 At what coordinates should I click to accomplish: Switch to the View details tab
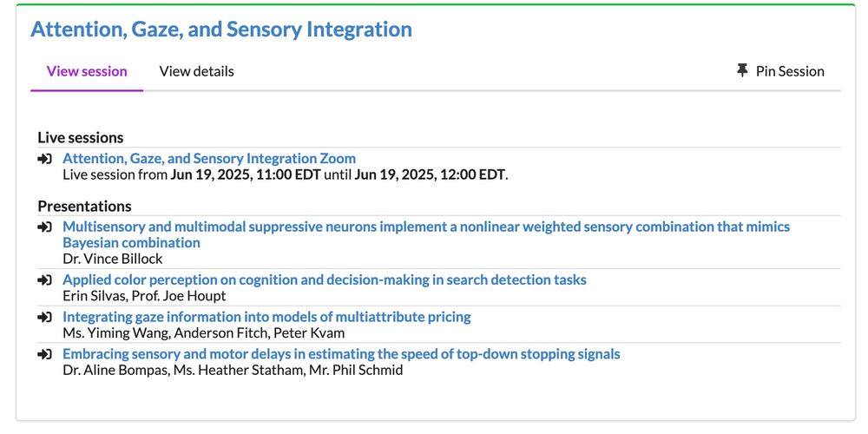196,71
